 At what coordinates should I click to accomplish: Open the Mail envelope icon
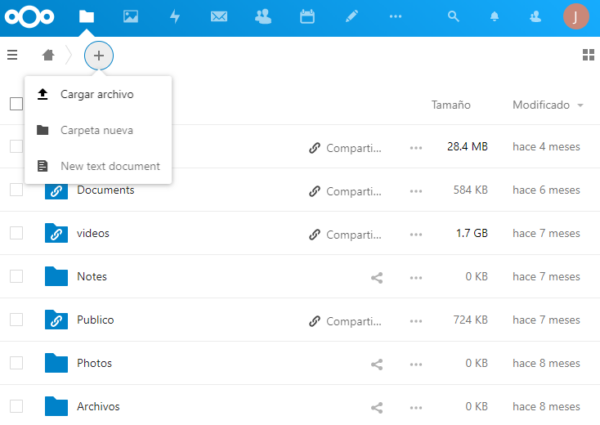coord(219,16)
